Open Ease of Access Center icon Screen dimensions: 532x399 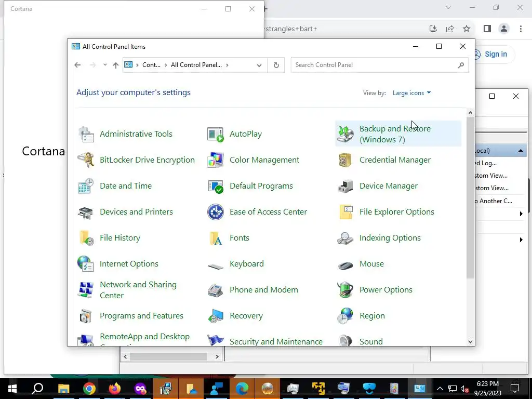click(x=216, y=212)
